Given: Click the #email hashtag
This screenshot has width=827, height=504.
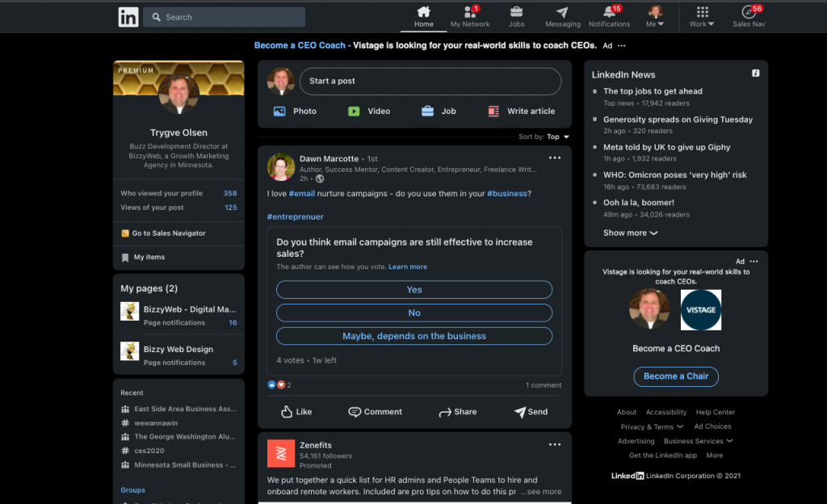Looking at the screenshot, I should pos(302,194).
